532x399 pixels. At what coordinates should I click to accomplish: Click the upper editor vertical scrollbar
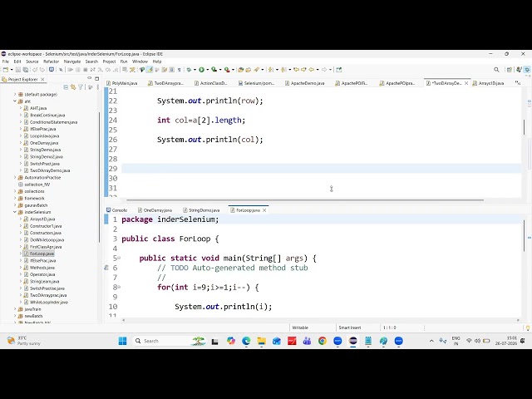point(525,127)
